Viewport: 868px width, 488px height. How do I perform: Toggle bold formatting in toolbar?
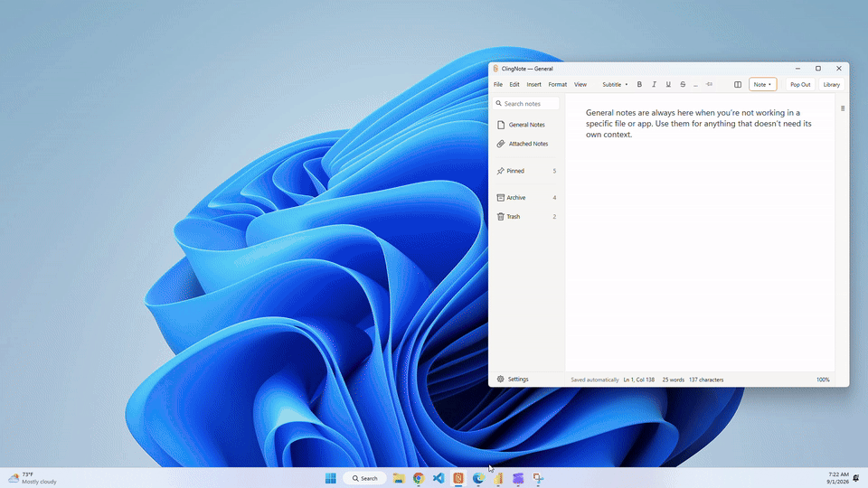coord(639,85)
